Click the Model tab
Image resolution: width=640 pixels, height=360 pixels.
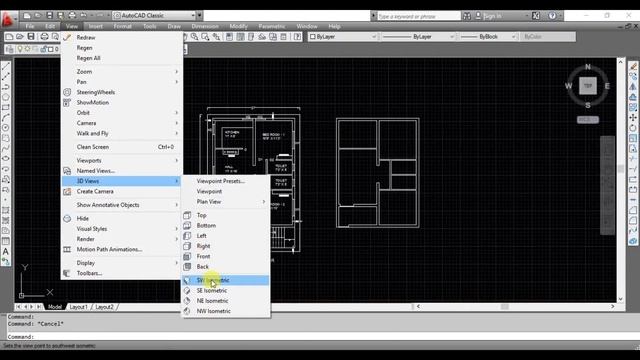click(x=55, y=307)
